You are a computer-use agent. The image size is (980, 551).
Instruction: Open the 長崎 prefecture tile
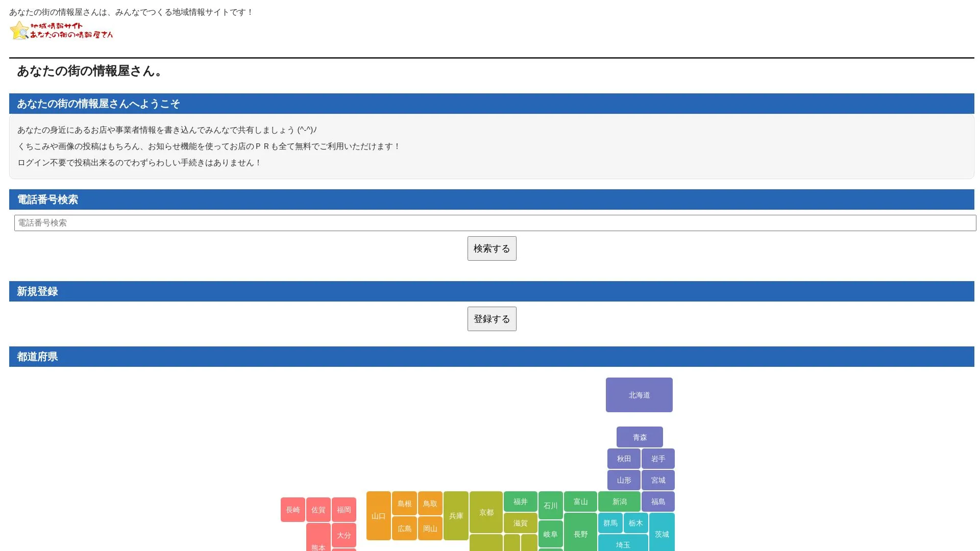click(292, 510)
